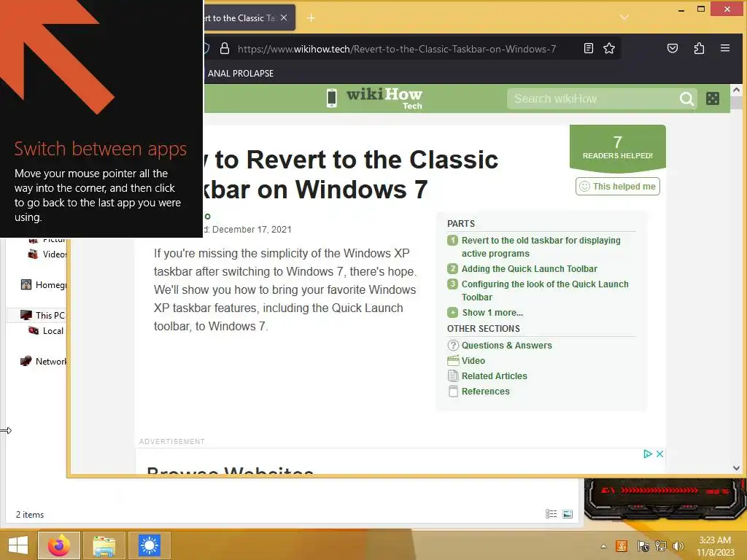Close the Classic Taskbar tab
Screen dimensions: 747x560
point(284,17)
